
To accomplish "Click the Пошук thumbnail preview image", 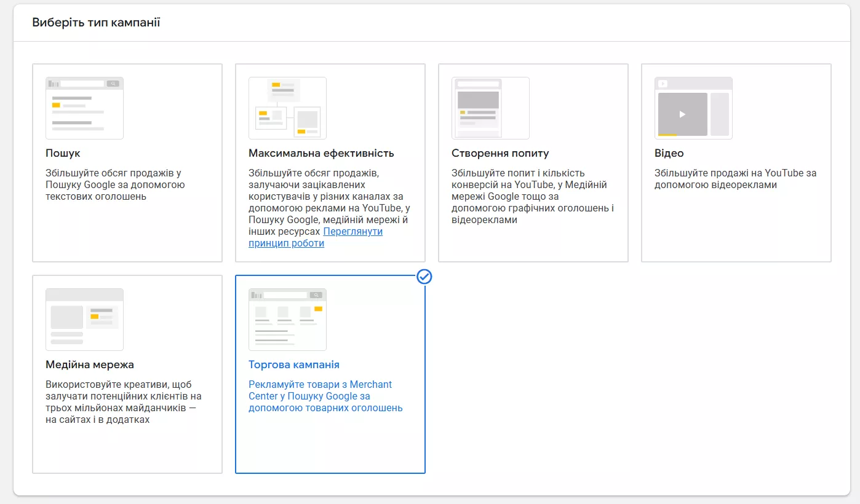I will (84, 108).
